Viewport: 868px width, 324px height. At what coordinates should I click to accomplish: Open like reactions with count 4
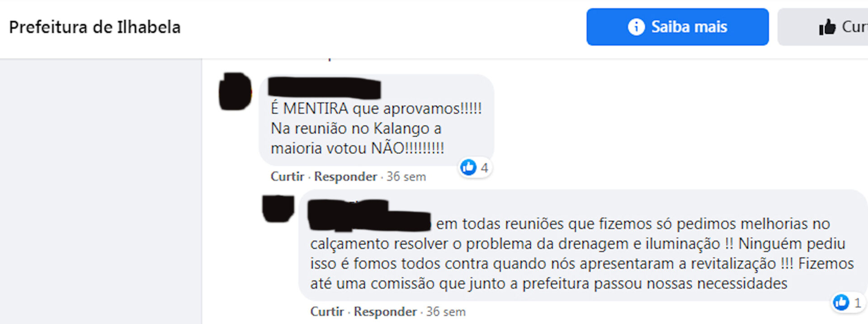(475, 168)
